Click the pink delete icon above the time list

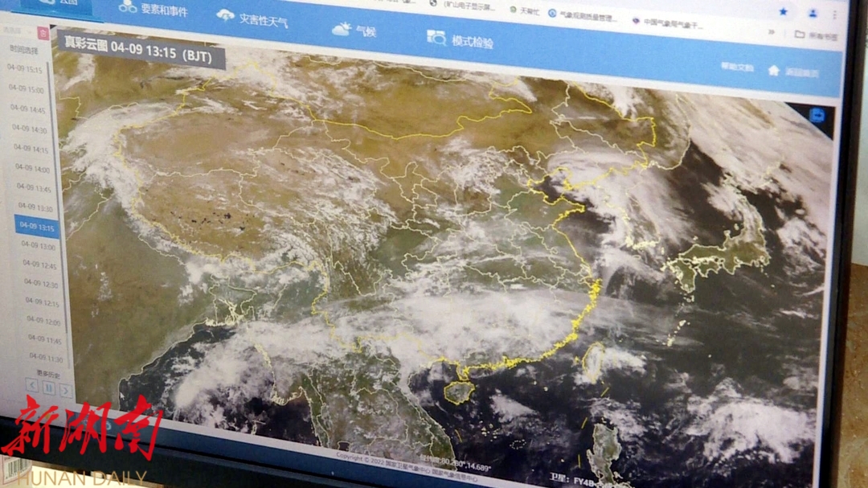(x=43, y=33)
